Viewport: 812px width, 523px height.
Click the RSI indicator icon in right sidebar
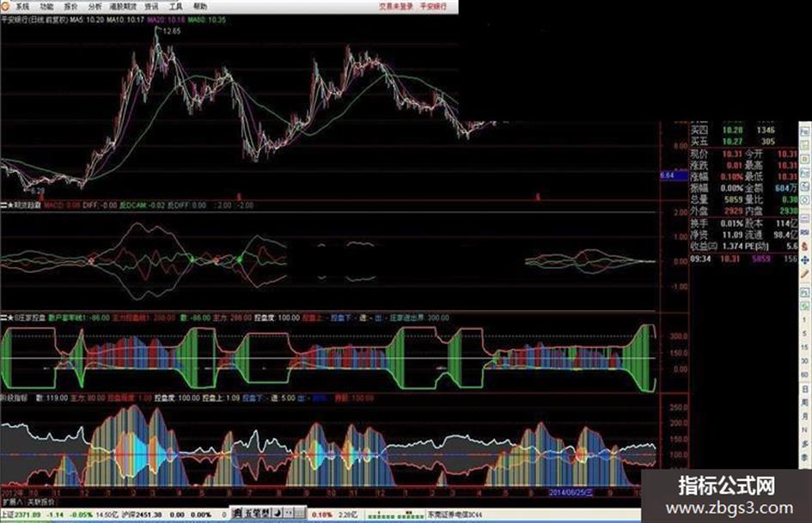point(805,233)
